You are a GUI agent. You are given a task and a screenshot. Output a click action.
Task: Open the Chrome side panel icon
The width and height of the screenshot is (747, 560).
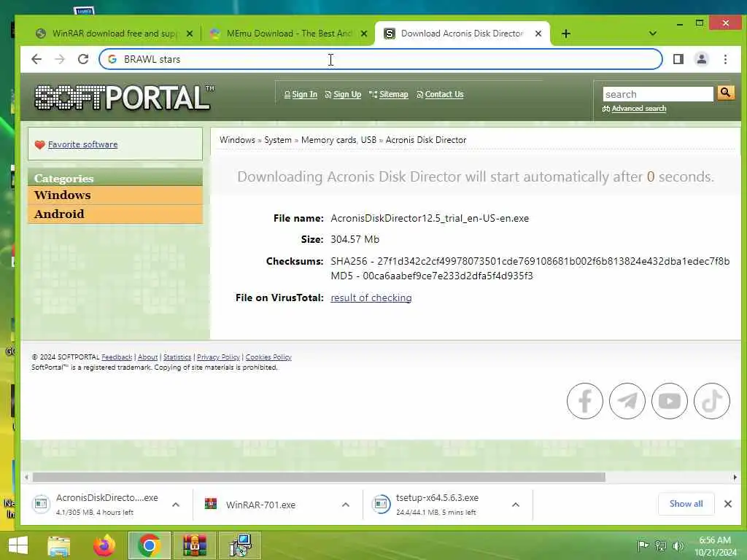pos(678,59)
